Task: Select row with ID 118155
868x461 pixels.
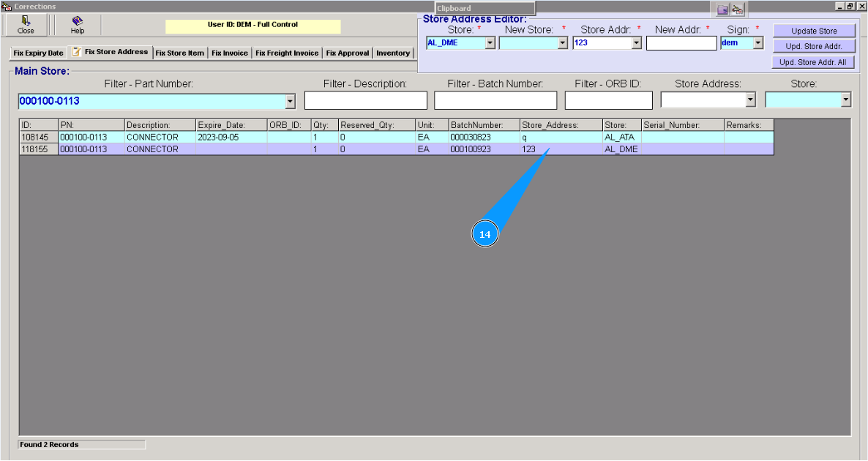Action: click(397, 149)
